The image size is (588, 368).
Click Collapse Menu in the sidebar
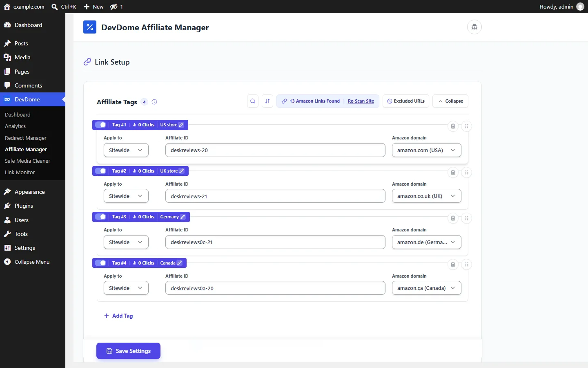[32, 262]
